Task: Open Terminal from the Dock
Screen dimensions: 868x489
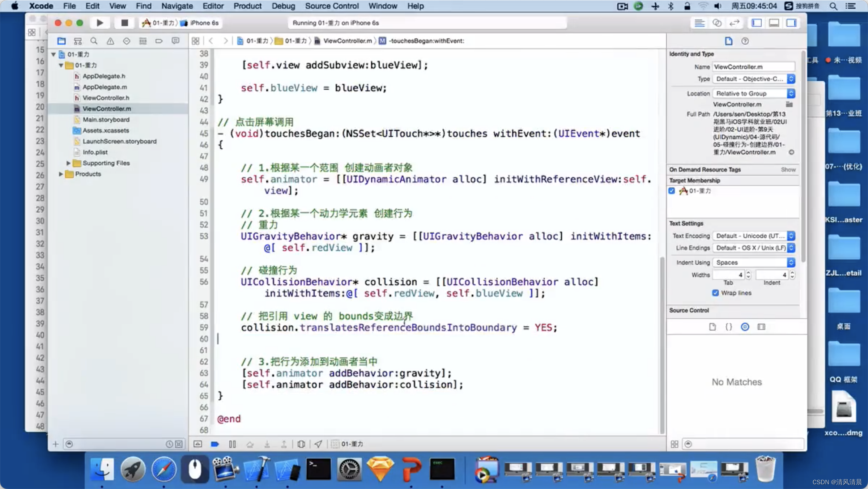Action: click(318, 469)
